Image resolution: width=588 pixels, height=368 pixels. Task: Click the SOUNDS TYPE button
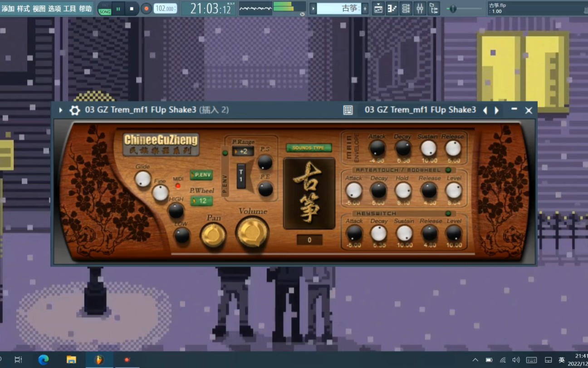tap(309, 148)
